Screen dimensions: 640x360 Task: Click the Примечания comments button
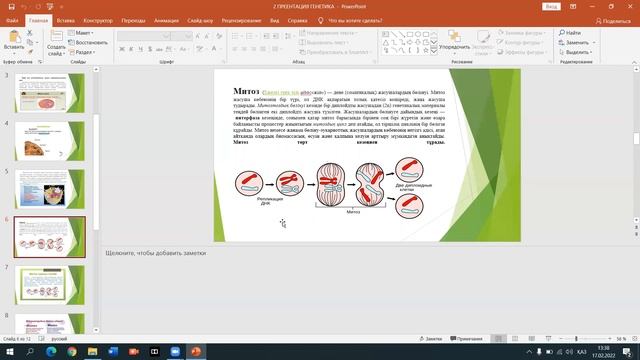click(466, 339)
